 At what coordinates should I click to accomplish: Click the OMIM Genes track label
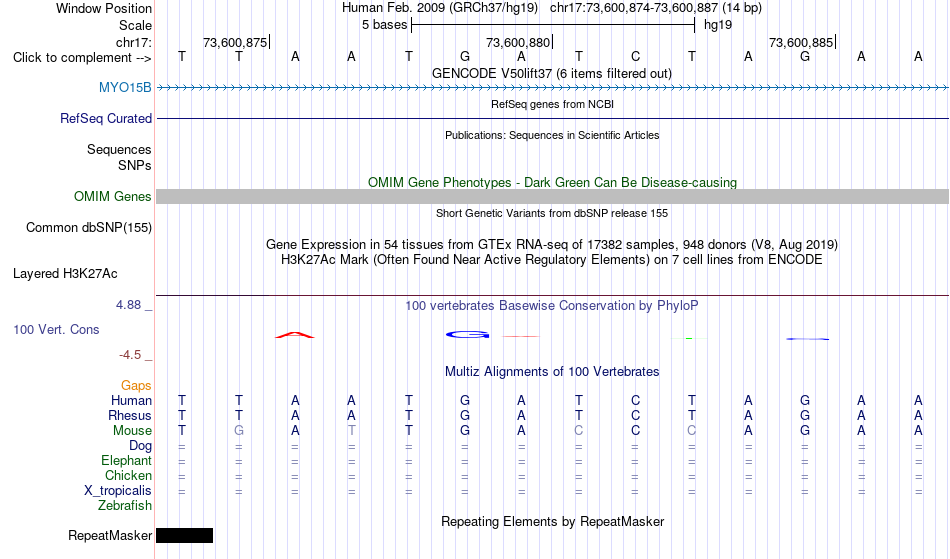pyautogui.click(x=113, y=197)
